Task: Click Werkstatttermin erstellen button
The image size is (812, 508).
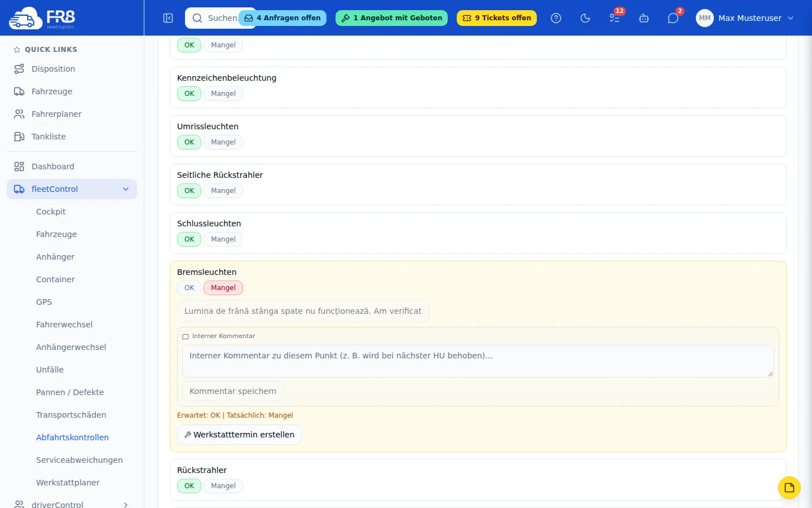Action: (x=239, y=435)
